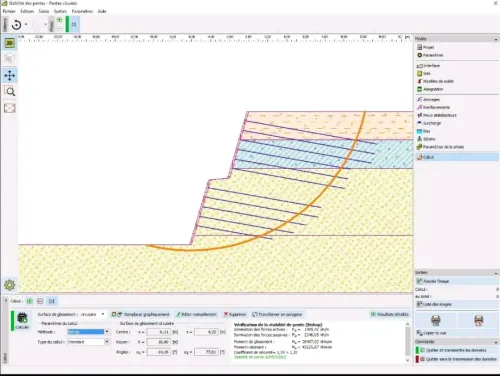Open the Saisie menu
Screen dimensions: 500x376
[44, 11]
